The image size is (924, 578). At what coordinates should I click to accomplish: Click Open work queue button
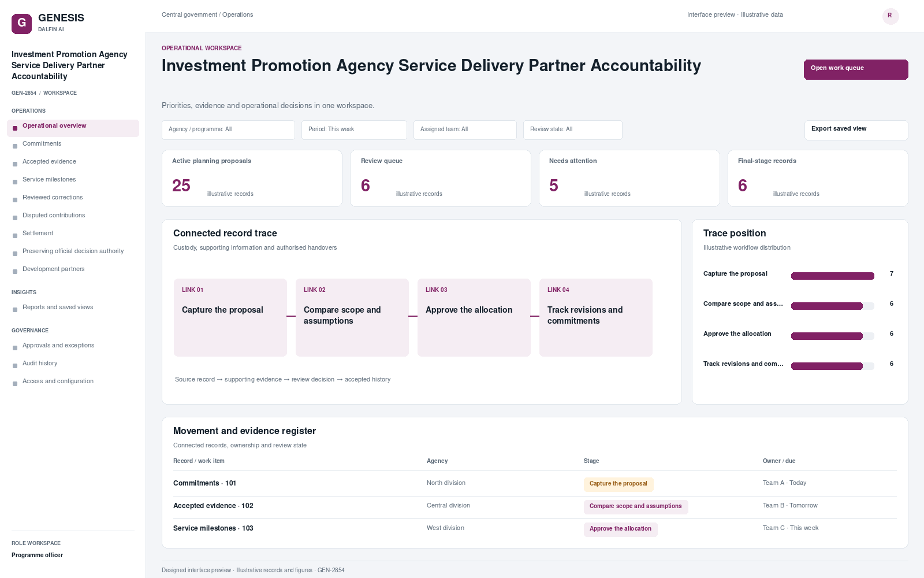tap(856, 69)
